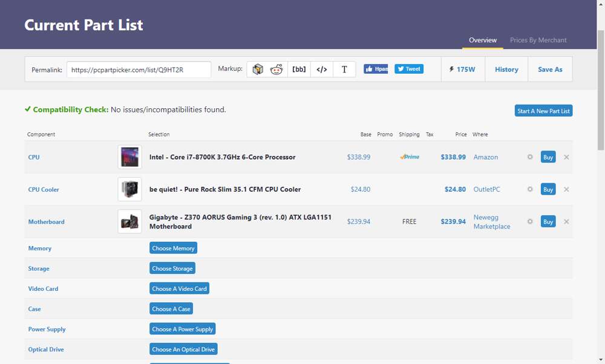605x364 pixels.
Task: Open the Amazon merchant link
Action: point(486,157)
